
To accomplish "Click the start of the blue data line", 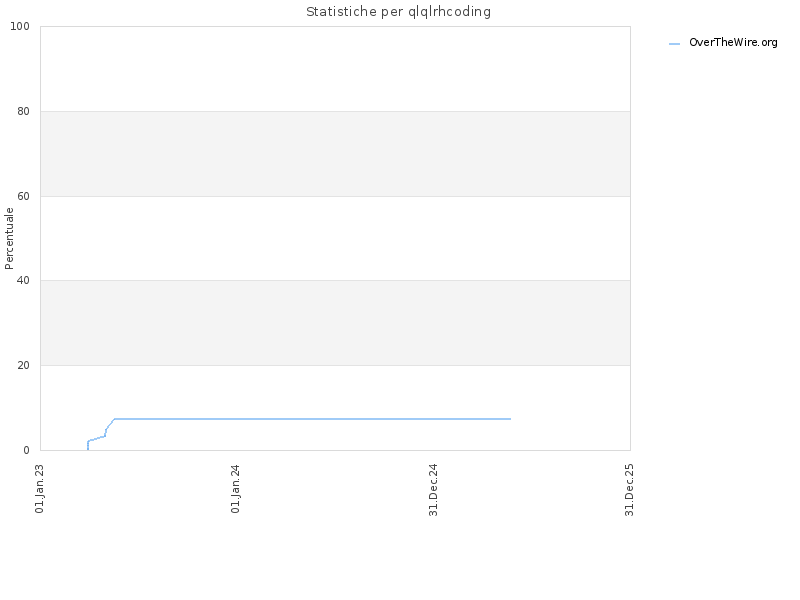I will click(88, 448).
